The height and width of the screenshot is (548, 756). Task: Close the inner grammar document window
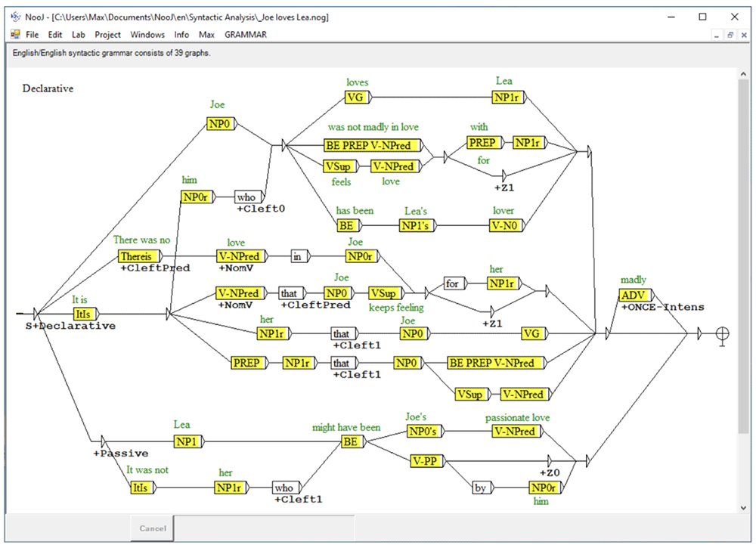744,36
